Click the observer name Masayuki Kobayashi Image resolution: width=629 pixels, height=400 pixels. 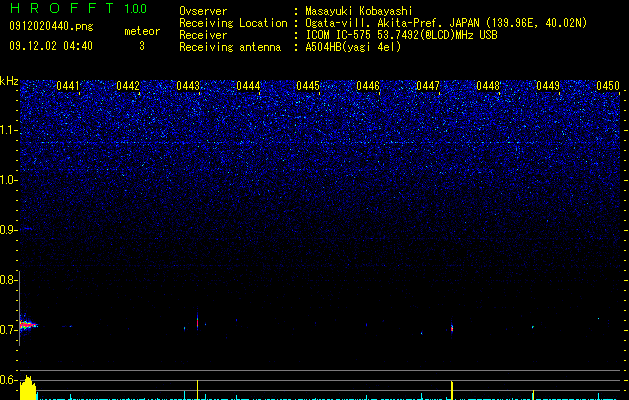coord(359,11)
